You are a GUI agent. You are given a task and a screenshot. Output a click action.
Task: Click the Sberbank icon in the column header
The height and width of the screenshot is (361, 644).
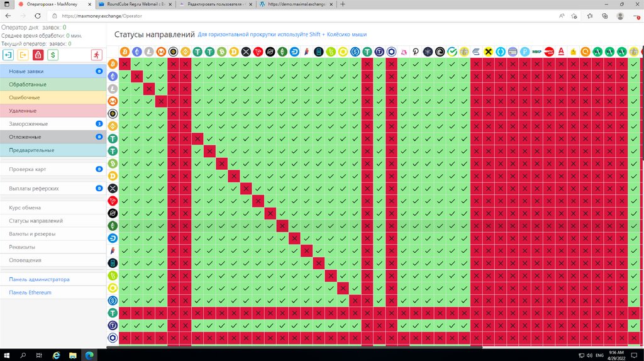point(452,52)
